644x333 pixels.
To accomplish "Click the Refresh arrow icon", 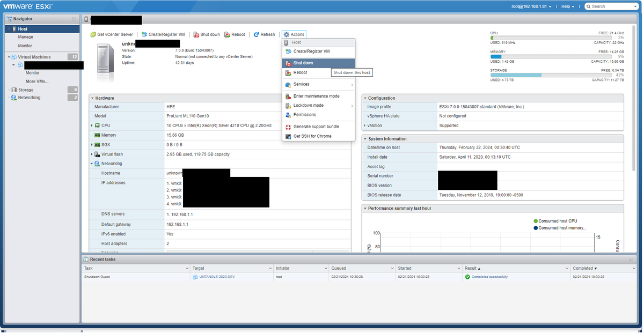I will (x=257, y=34).
